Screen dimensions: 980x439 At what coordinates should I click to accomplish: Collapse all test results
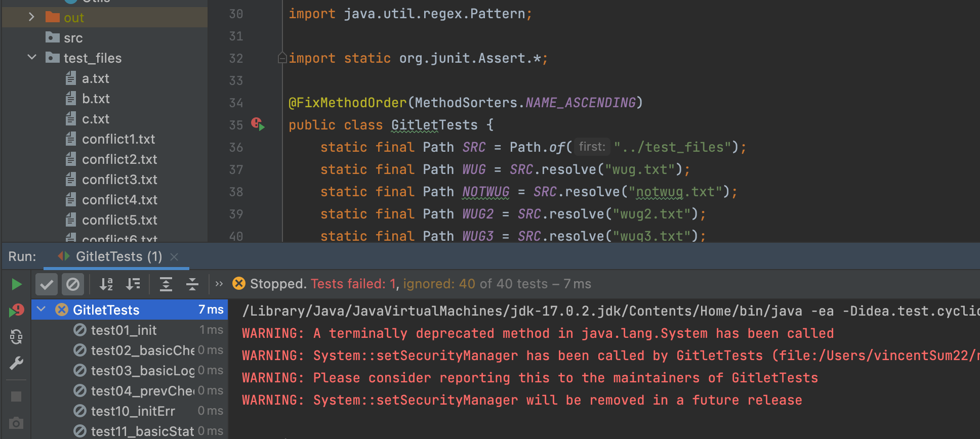point(192,284)
